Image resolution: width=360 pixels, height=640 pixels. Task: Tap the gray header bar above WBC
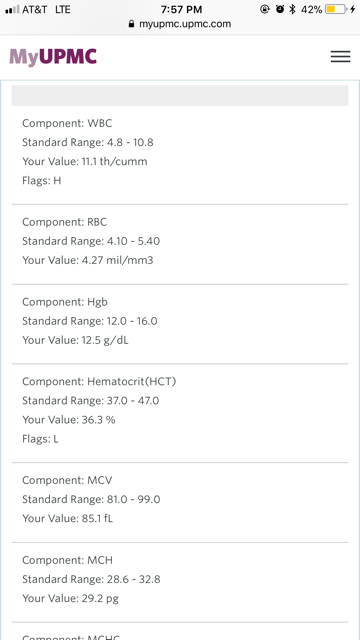[x=180, y=96]
